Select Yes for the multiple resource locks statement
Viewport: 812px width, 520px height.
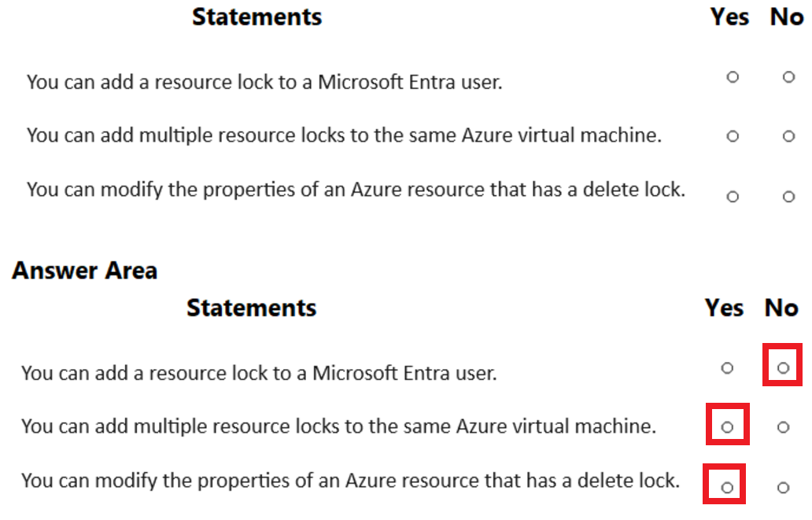click(732, 136)
